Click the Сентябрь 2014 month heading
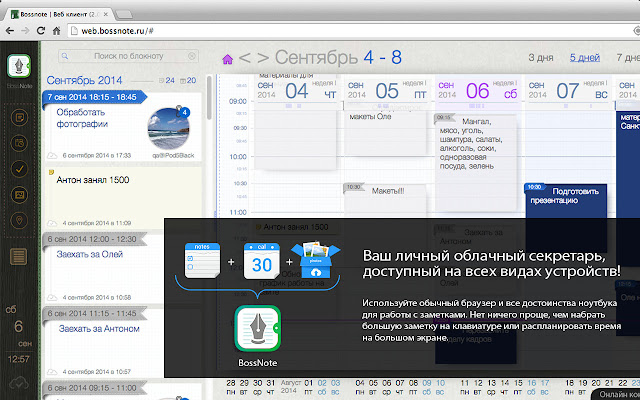This screenshot has height=400, width=640. coord(84,80)
